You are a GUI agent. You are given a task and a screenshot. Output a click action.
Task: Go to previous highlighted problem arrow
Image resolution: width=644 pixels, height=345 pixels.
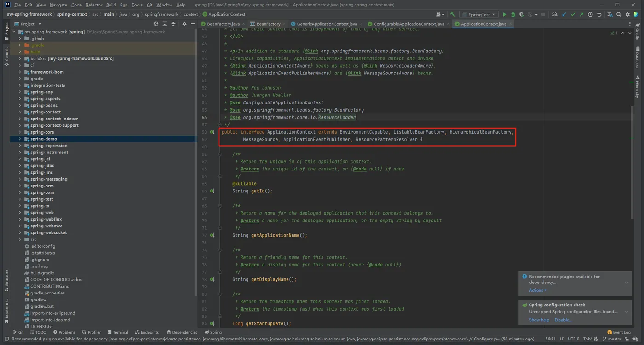623,33
